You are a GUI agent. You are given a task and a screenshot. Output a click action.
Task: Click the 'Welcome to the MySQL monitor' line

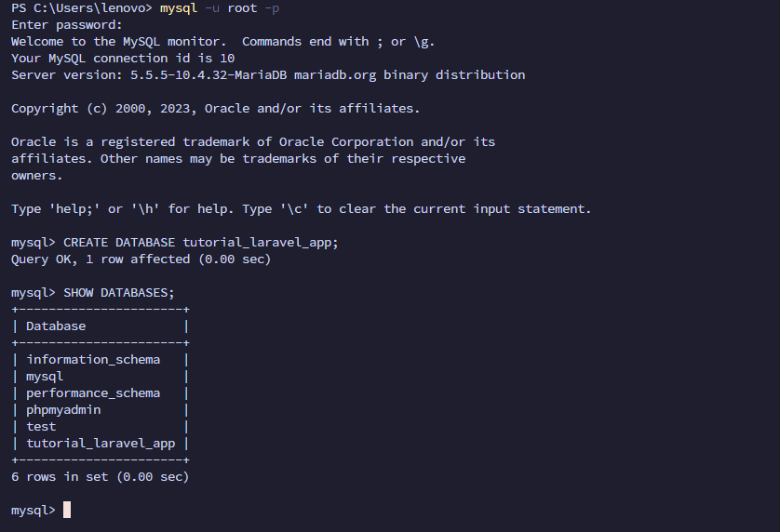pyautogui.click(x=222, y=42)
